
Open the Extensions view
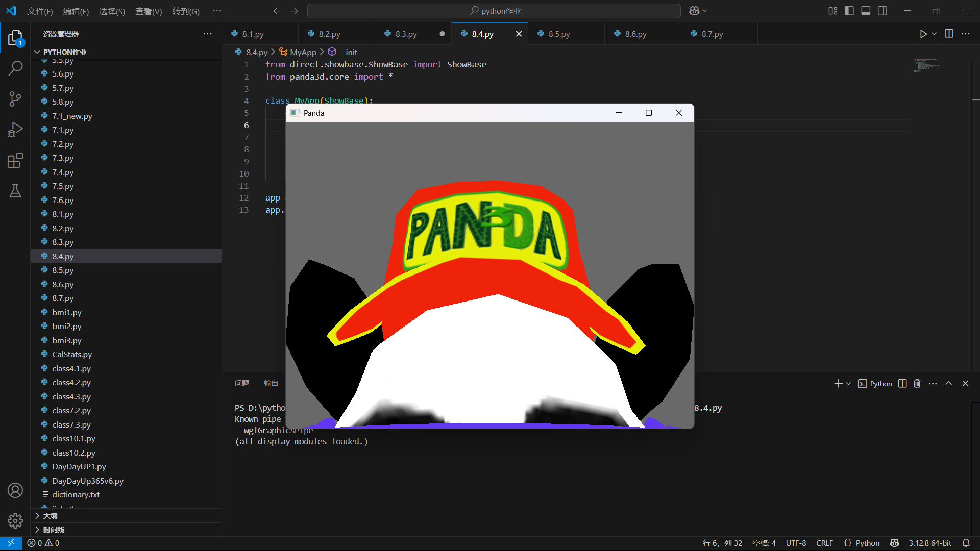pyautogui.click(x=15, y=161)
